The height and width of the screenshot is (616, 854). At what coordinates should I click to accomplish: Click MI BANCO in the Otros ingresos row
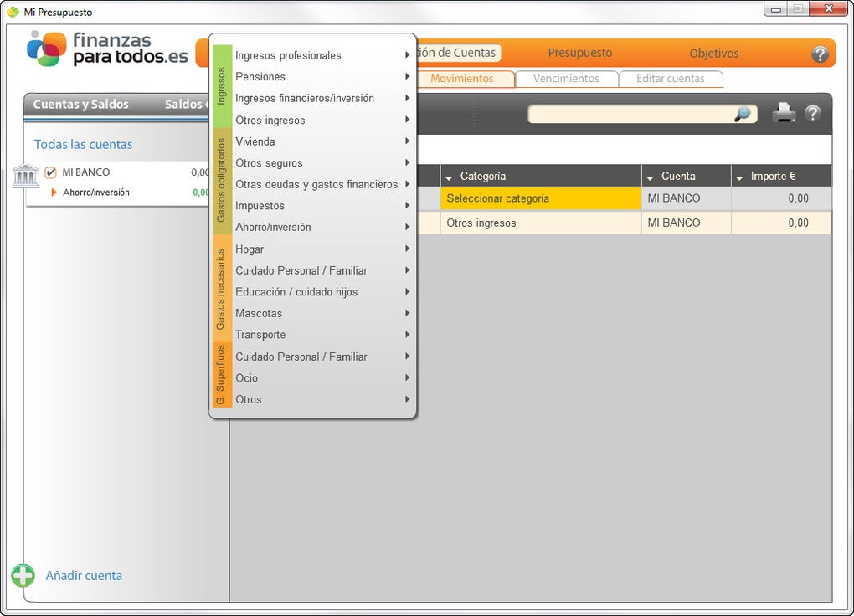[674, 223]
